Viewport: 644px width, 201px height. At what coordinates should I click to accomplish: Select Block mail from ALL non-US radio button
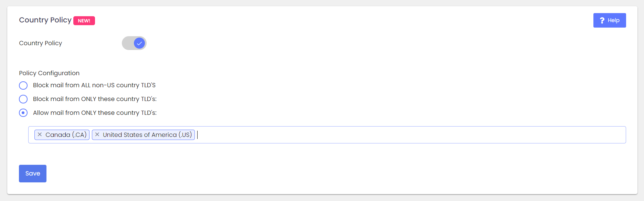(23, 85)
